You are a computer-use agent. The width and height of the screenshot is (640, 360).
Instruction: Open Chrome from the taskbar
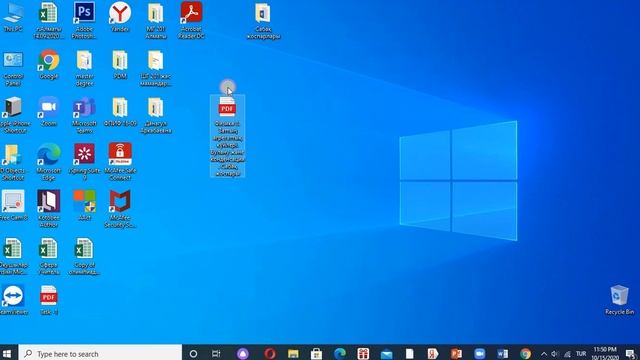tap(526, 353)
